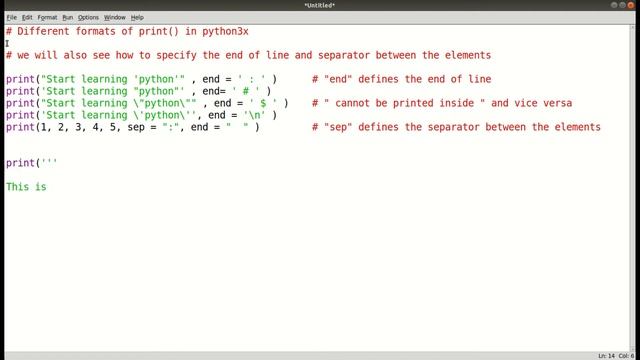Open the Options menu
Image resolution: width=640 pixels, height=360 pixels.
88,18
